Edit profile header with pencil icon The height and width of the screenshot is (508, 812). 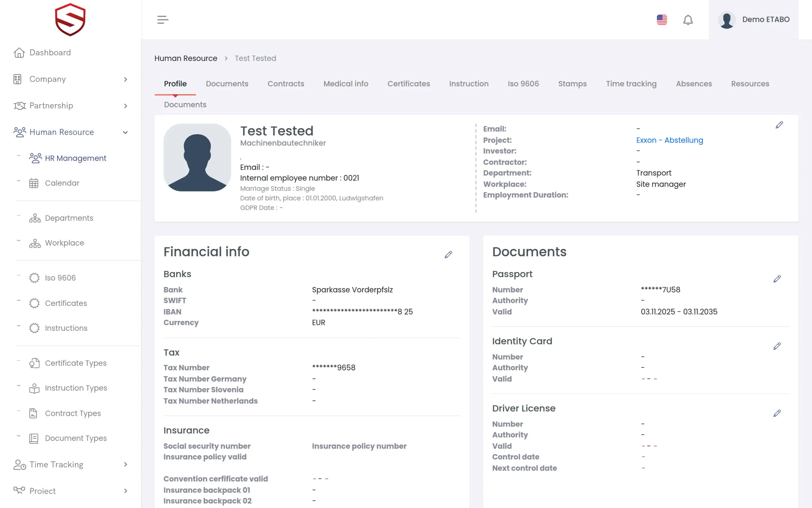779,125
